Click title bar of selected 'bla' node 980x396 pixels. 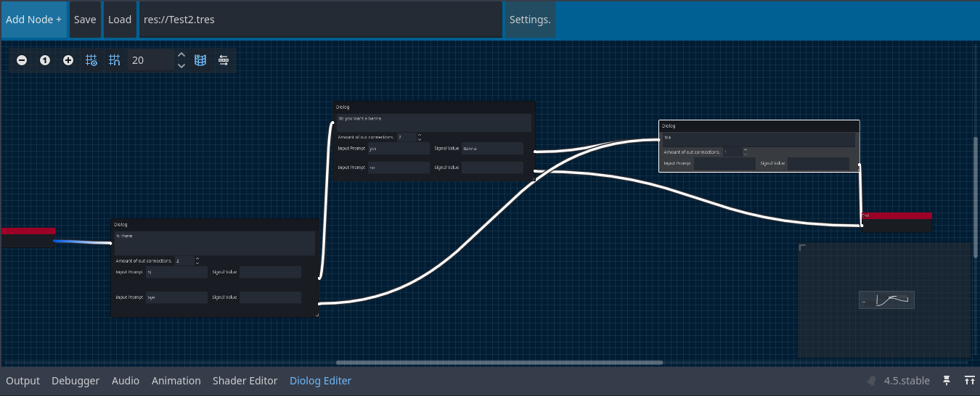[x=759, y=126]
